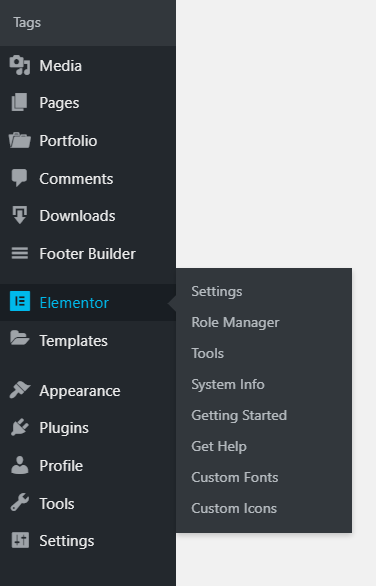Click the blue Elementor logo icon
The height and width of the screenshot is (586, 376).
[x=20, y=301]
